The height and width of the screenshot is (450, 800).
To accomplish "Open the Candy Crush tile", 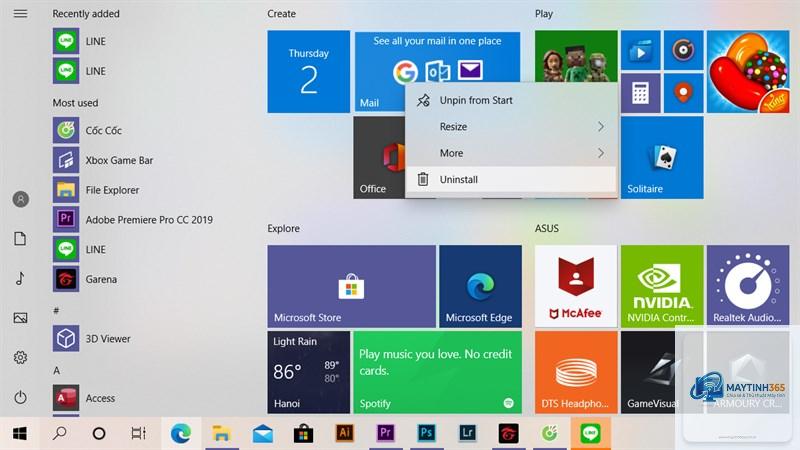I will tap(748, 71).
